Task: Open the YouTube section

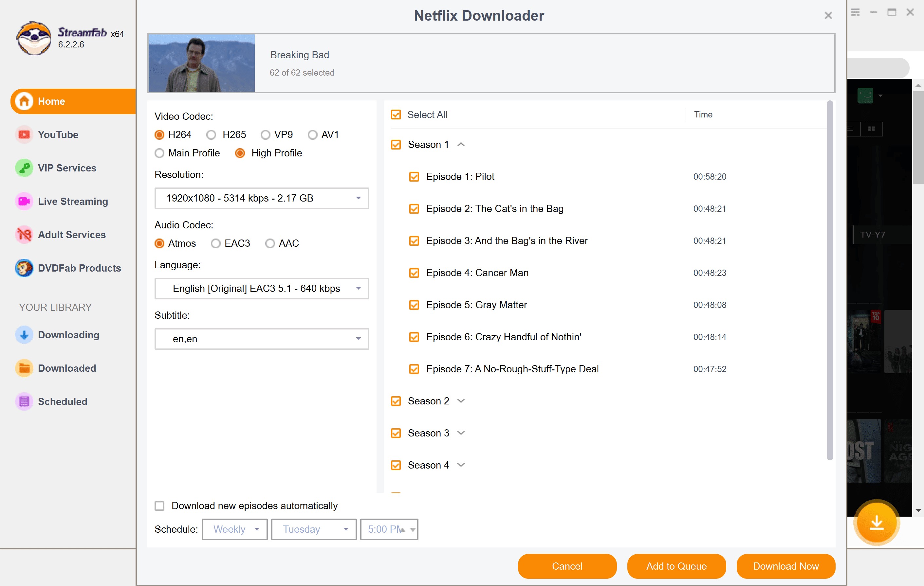Action: click(58, 134)
